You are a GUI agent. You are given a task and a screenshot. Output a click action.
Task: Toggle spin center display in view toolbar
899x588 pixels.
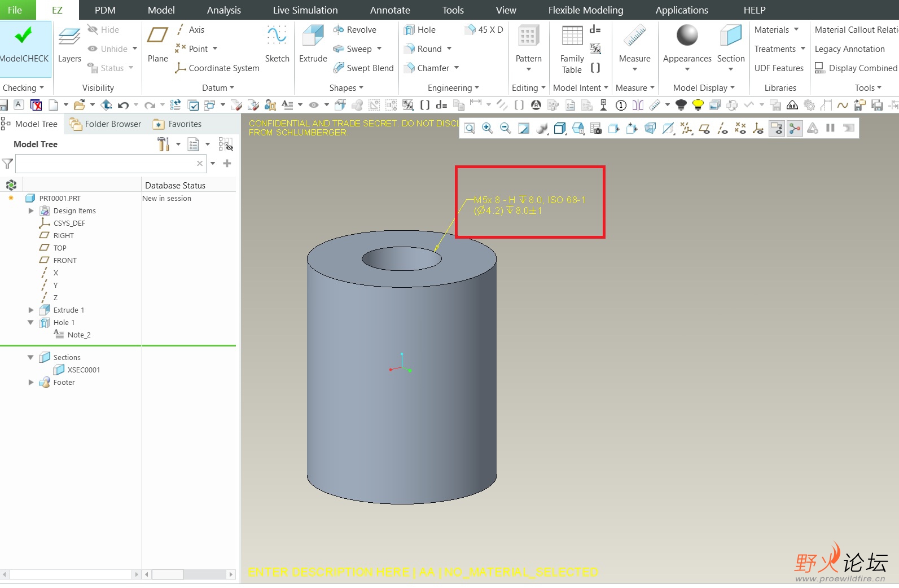[x=795, y=129]
